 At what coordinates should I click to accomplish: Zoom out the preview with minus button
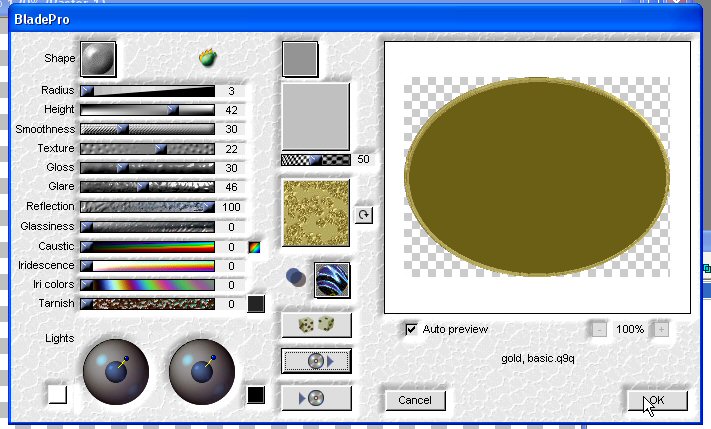[x=599, y=329]
